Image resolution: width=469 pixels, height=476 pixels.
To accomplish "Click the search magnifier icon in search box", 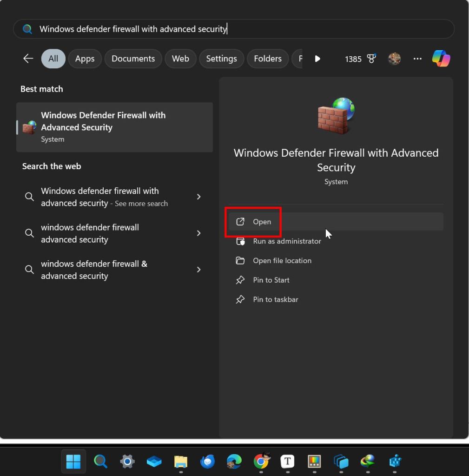I will click(27, 29).
